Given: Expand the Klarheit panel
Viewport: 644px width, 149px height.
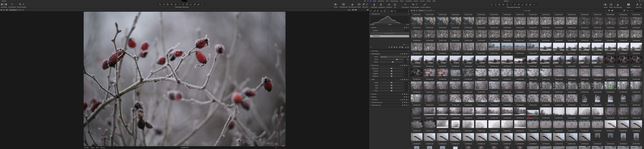Looking at the screenshot, I should [x=370, y=94].
